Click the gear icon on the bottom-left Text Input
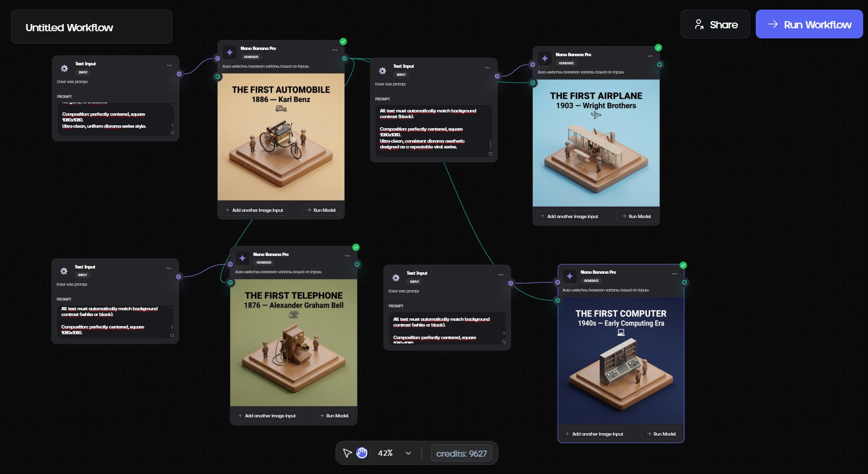 (x=64, y=271)
